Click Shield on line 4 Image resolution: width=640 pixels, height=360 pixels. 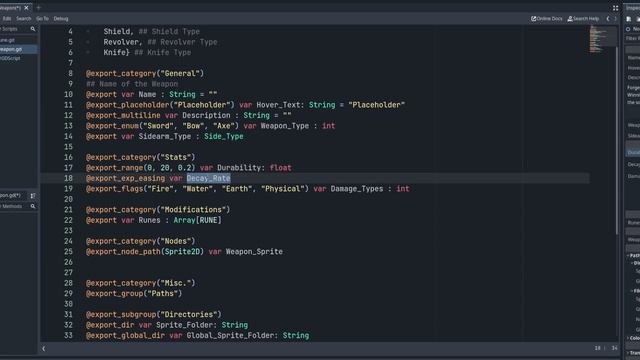pos(116,31)
